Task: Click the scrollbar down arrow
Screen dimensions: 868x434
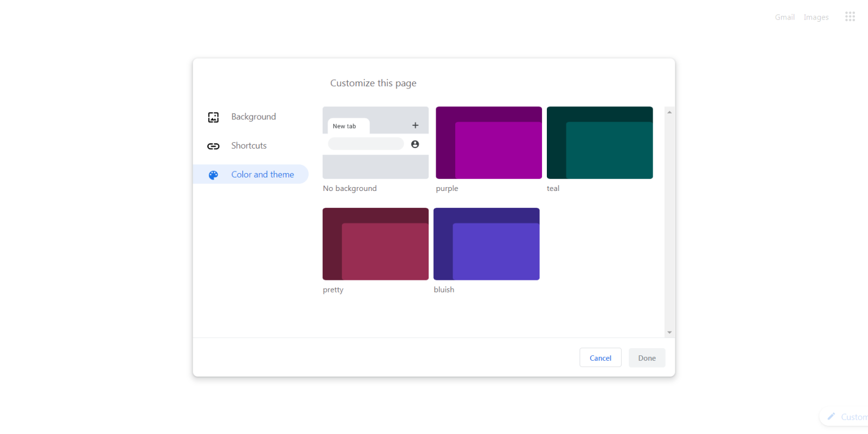Action: coord(669,332)
